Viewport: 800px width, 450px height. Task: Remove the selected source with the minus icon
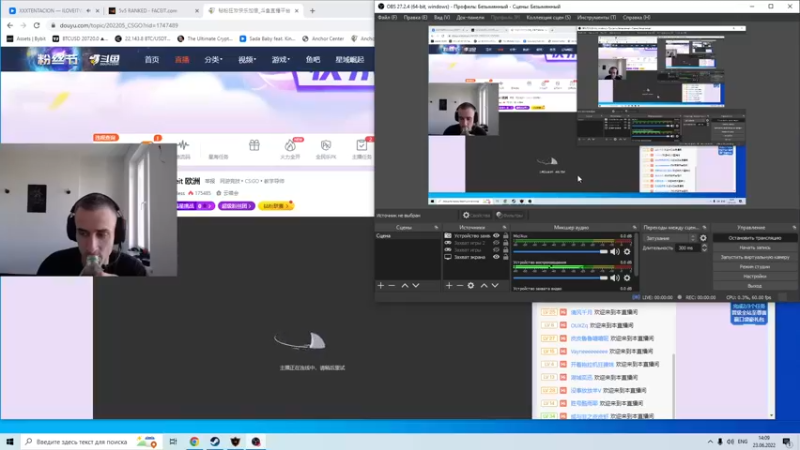tap(460, 286)
